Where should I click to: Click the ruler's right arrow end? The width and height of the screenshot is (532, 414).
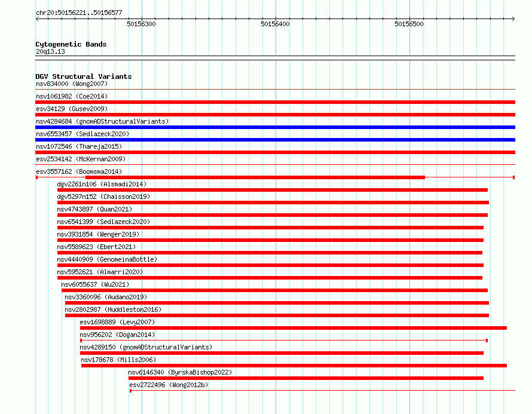click(513, 19)
